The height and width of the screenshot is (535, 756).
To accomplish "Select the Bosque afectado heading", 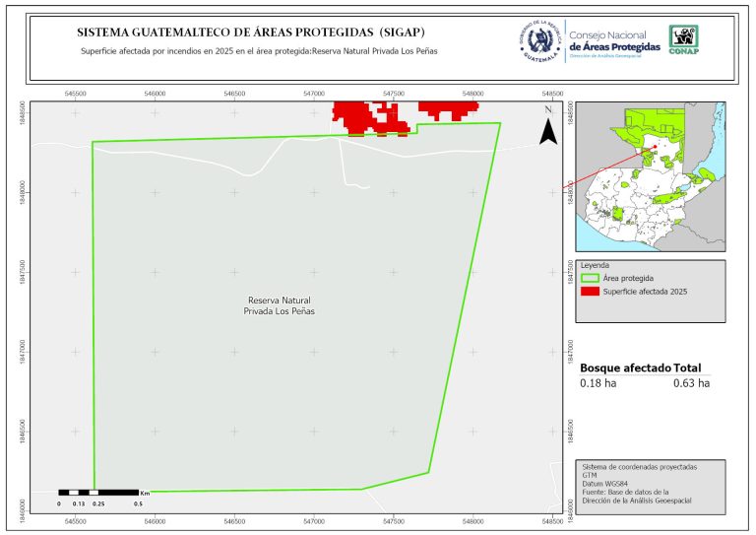I will coord(625,368).
